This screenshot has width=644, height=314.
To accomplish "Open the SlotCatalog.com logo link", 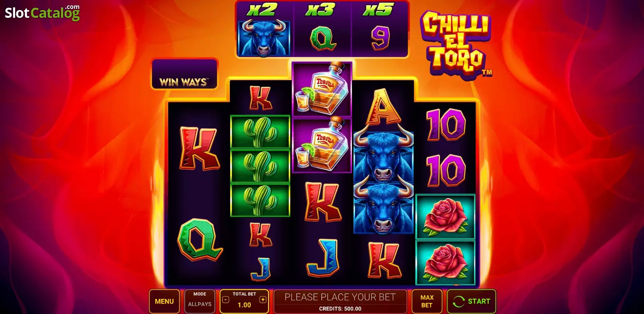I will tap(42, 12).
